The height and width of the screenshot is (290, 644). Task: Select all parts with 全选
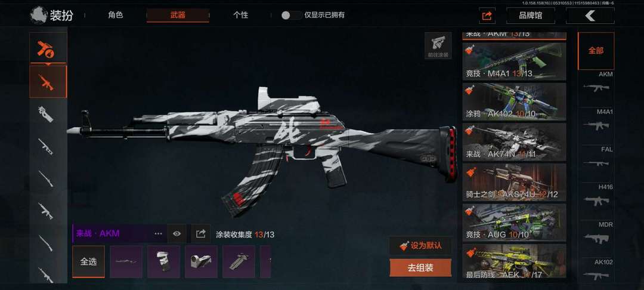pos(88,262)
